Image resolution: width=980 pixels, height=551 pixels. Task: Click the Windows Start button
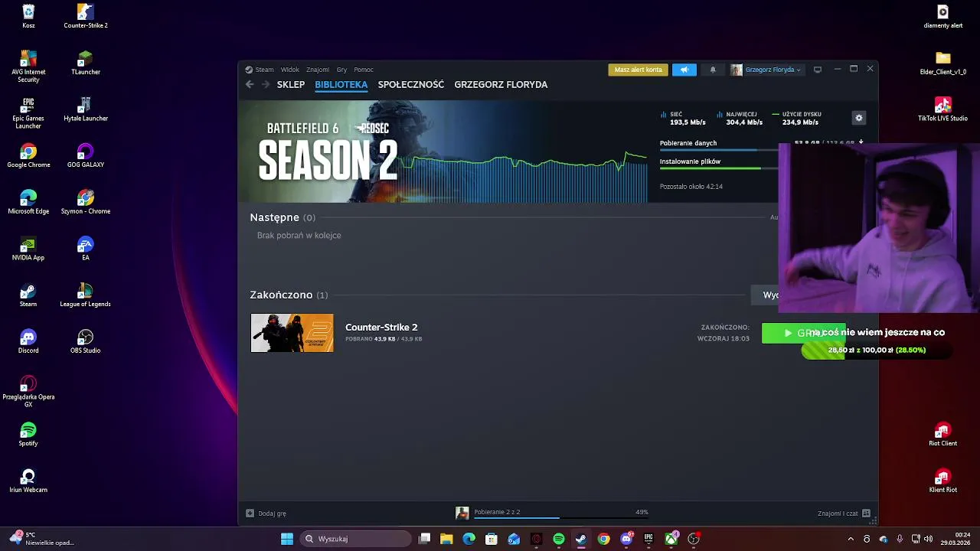287,539
